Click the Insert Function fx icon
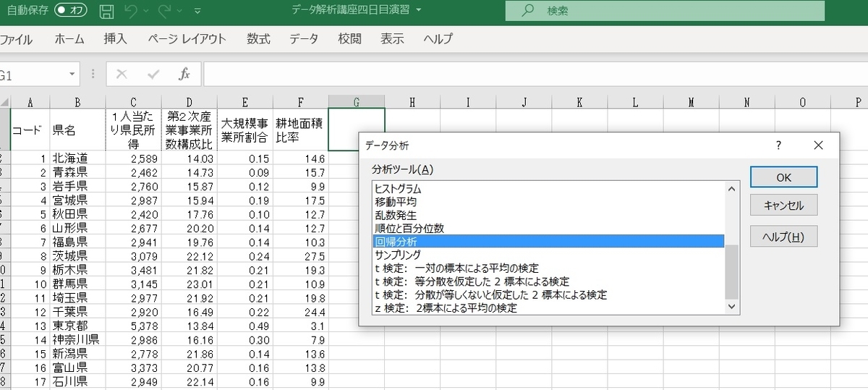This screenshot has height=390, width=868. (184, 75)
